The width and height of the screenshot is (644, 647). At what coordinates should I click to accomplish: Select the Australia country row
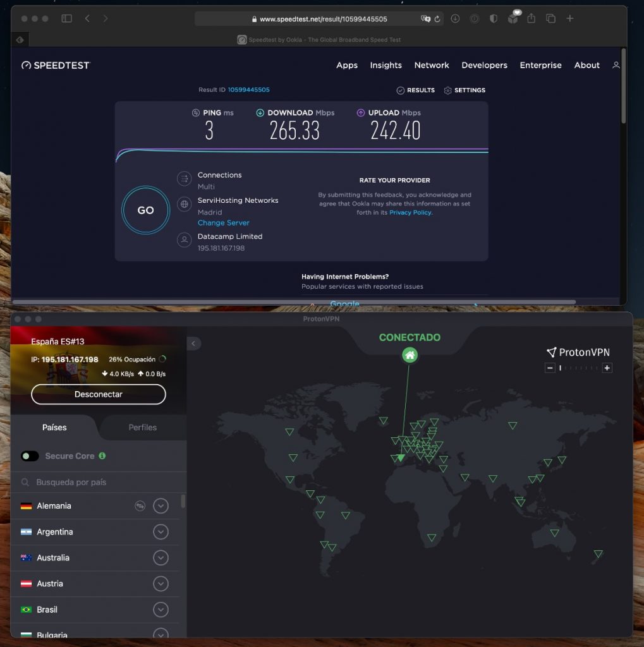coord(95,558)
